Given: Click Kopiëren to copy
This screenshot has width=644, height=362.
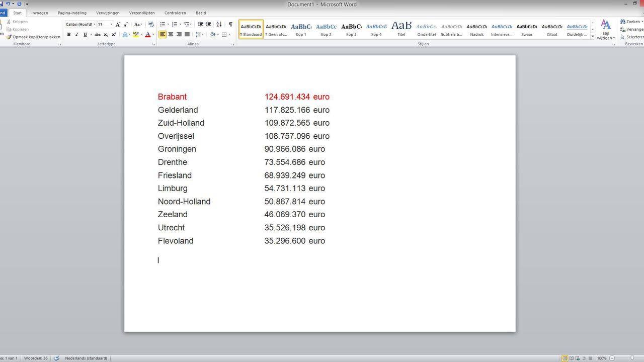Looking at the screenshot, I should tap(18, 29).
